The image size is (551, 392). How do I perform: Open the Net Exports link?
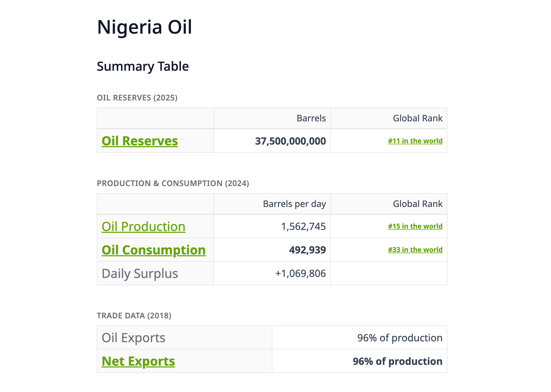[138, 361]
